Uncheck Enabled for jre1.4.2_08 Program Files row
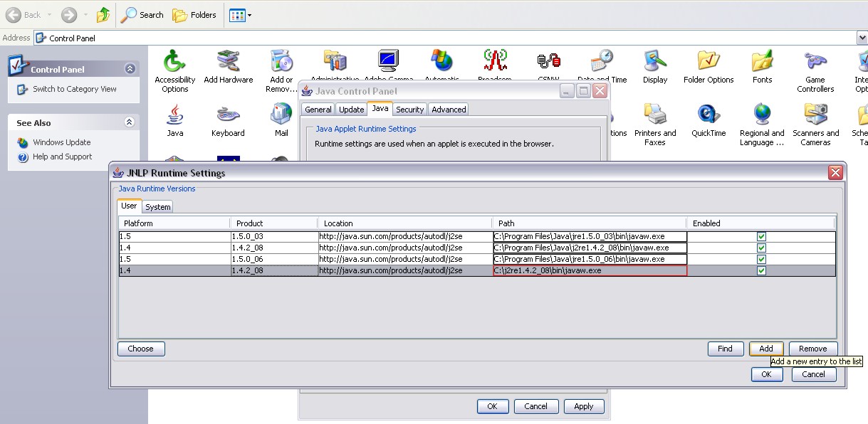 tap(761, 248)
